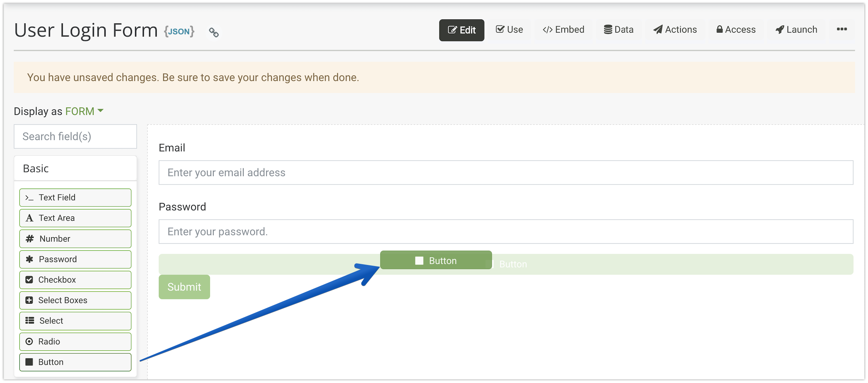The height and width of the screenshot is (383, 868).
Task: Select the Radio component in sidebar
Action: [75, 341]
